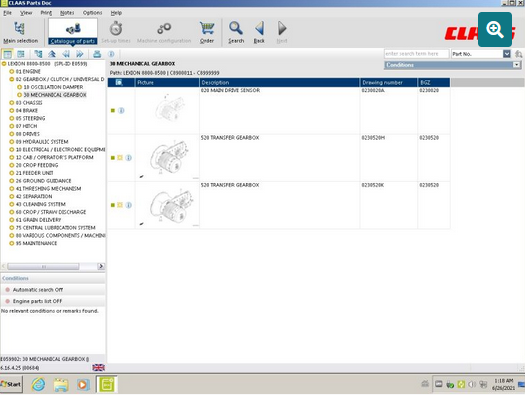
Task: Collapse 02 GEARBOX / CLUTCH tree node
Action: point(12,79)
